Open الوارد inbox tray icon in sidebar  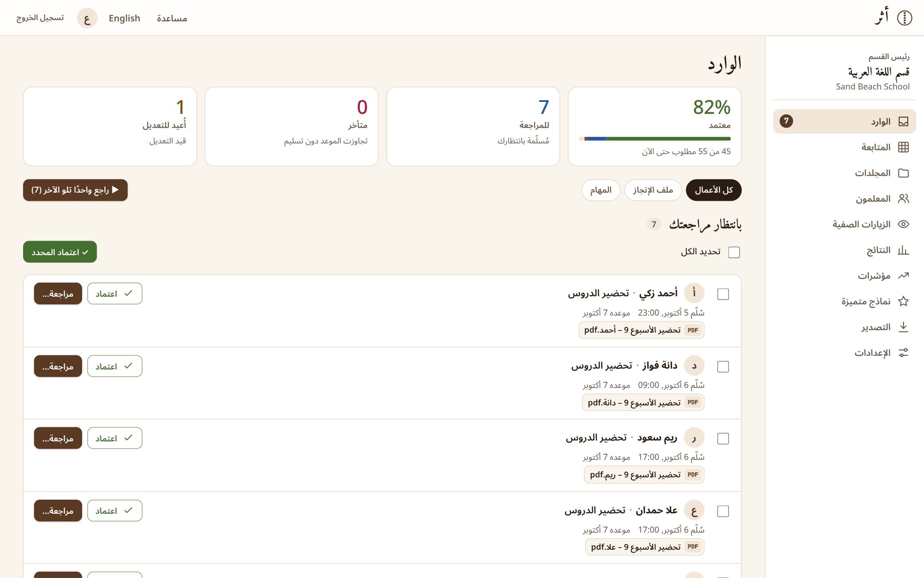[903, 122]
